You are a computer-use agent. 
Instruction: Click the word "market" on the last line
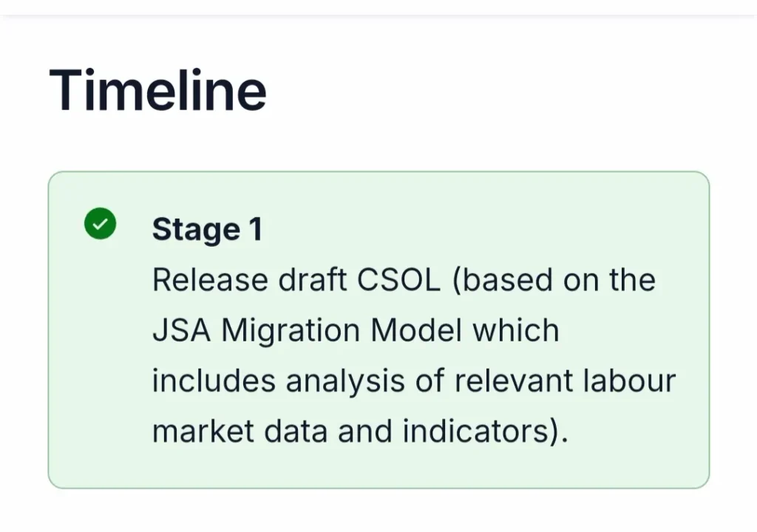[x=201, y=432]
